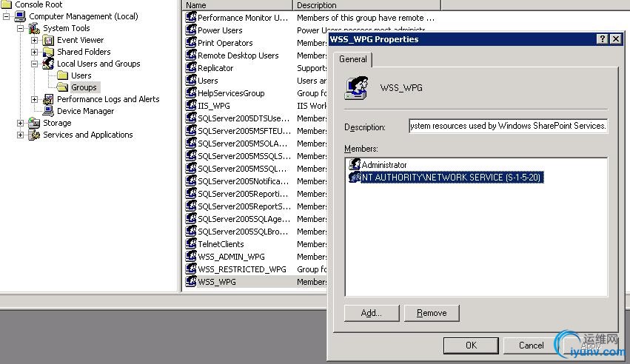Screen dimensions: 630x364
Task: Click the dialog help question mark button
Action: pos(602,39)
